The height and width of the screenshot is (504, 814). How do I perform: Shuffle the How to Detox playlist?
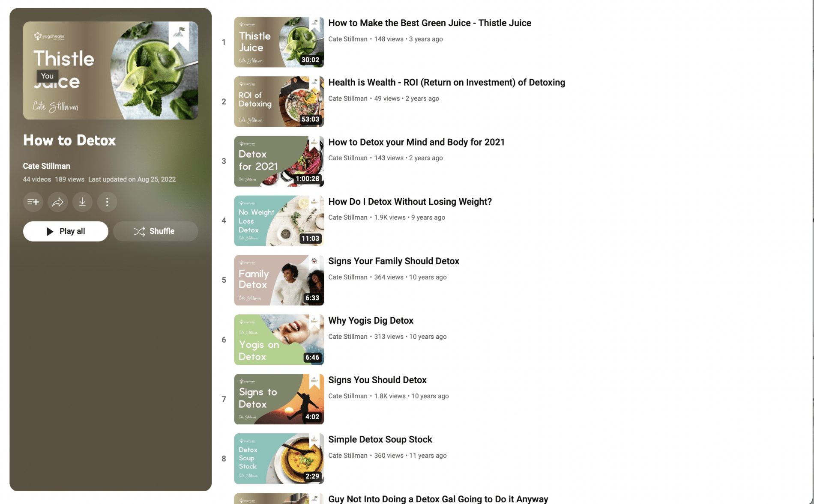[x=156, y=231]
